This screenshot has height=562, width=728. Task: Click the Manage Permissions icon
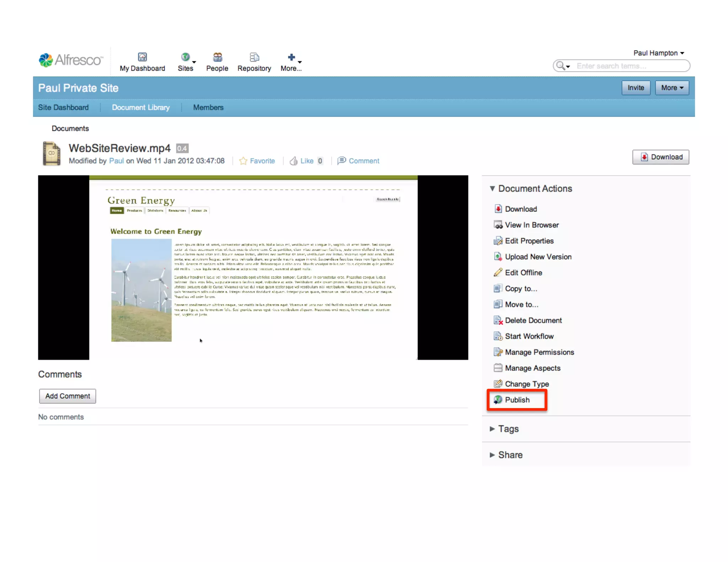point(498,352)
